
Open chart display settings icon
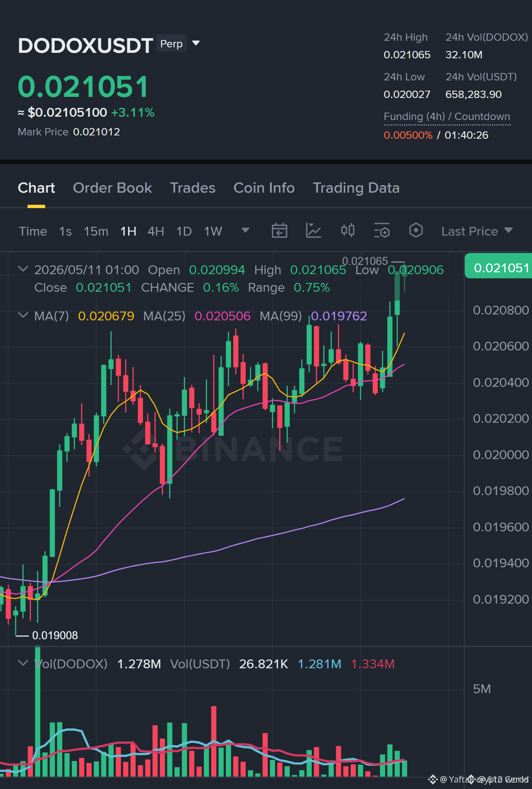(382, 231)
